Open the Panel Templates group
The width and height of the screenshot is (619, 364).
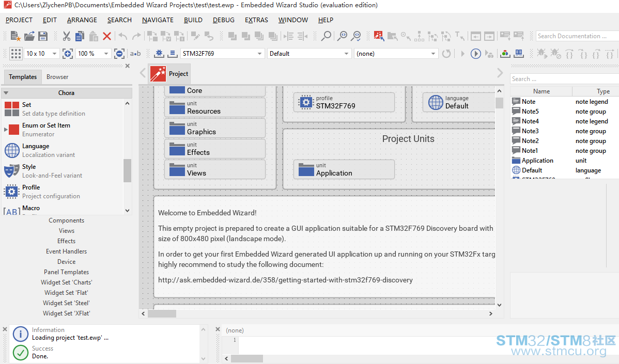pos(66,272)
